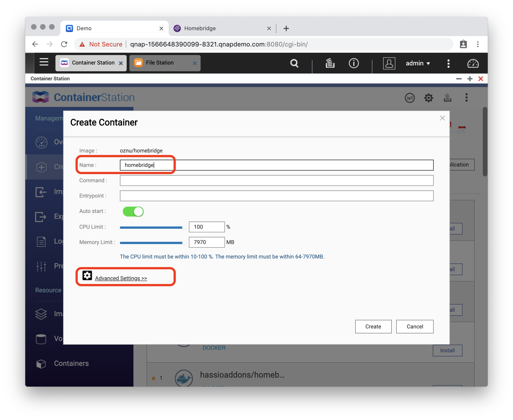Switch to Homebridge browser tab
Viewport: 513px width, 420px height.
[200, 28]
